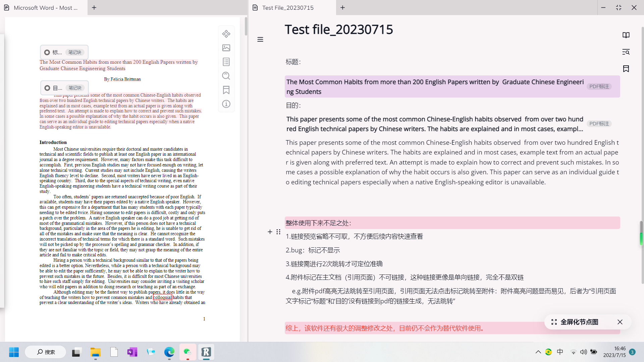Add block with plus icon beside list
Viewport: 644px width, 362px height.
(x=270, y=232)
